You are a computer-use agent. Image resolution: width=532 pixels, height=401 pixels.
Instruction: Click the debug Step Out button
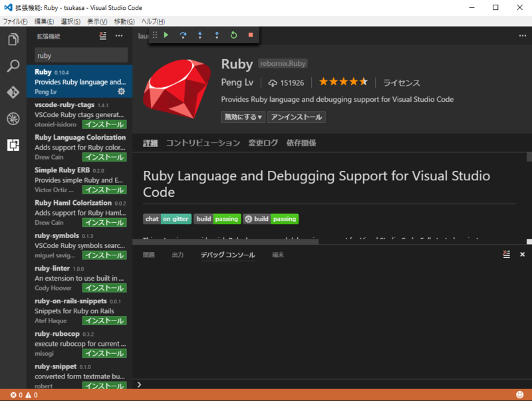pos(217,35)
